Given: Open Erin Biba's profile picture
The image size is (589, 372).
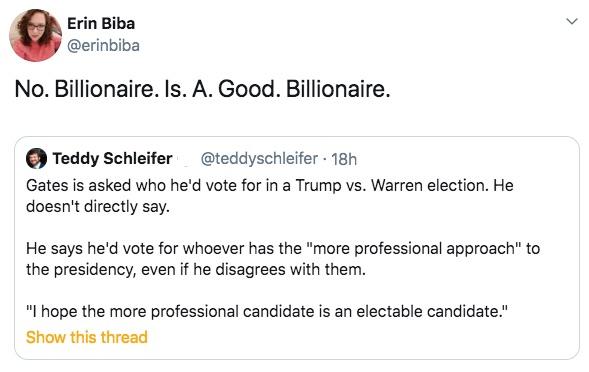Looking at the screenshot, I should pos(35,35).
